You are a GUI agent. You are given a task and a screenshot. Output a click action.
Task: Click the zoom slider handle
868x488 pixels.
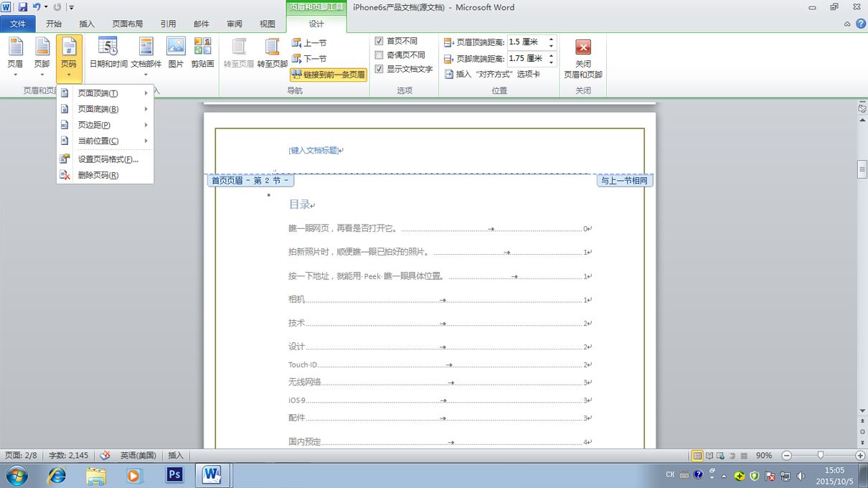pyautogui.click(x=821, y=456)
